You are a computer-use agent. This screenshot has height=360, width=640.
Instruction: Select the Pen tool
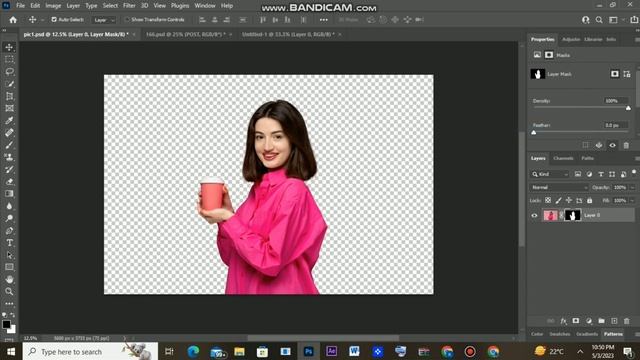9,231
